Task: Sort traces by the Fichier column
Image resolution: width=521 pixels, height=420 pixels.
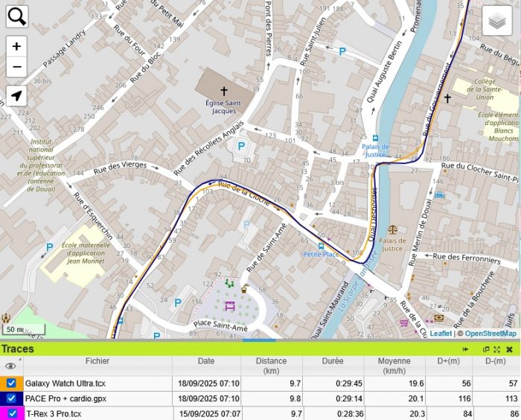Action: point(98,361)
